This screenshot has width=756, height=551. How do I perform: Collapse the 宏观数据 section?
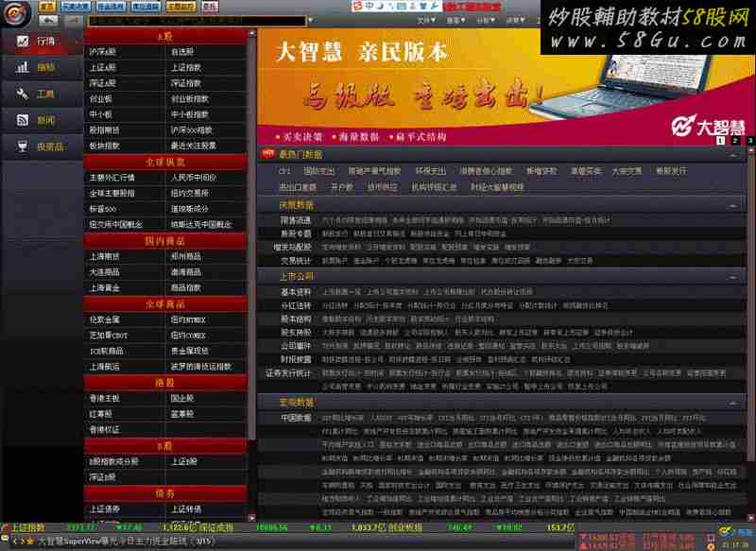733,403
